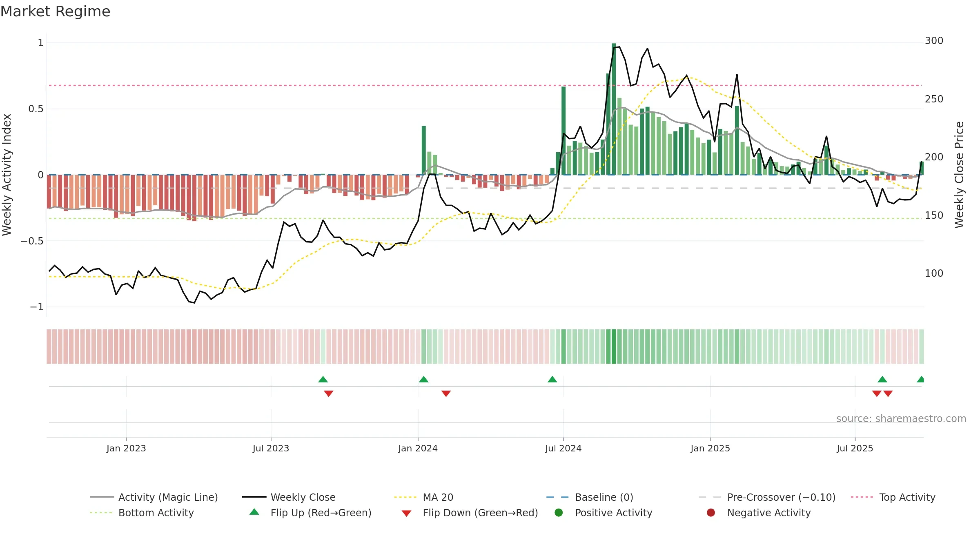Click flip-down marker just after Jan 2024
The width and height of the screenshot is (980, 551).
pyautogui.click(x=446, y=393)
